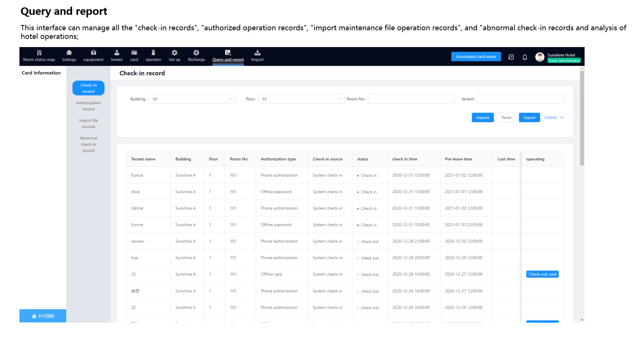This screenshot has height=341, width=644.
Task: Go to Listings home icon
Action: pyautogui.click(x=69, y=53)
